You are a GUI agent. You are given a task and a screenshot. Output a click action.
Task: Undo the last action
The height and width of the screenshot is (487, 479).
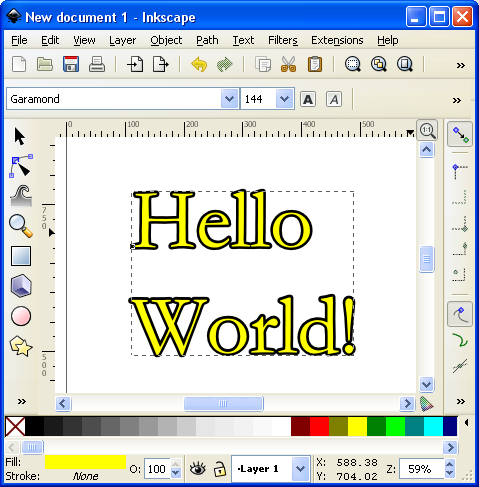(x=199, y=64)
